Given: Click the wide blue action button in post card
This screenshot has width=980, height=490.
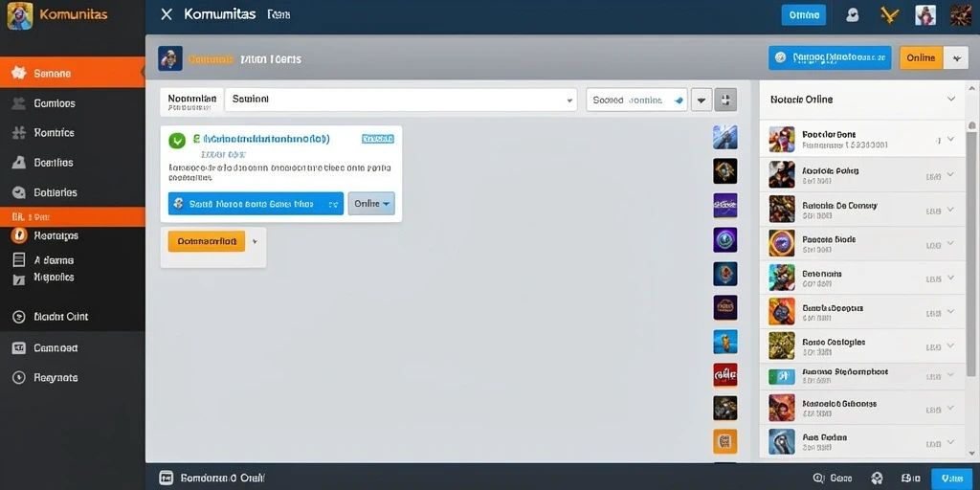Looking at the screenshot, I should (x=256, y=203).
